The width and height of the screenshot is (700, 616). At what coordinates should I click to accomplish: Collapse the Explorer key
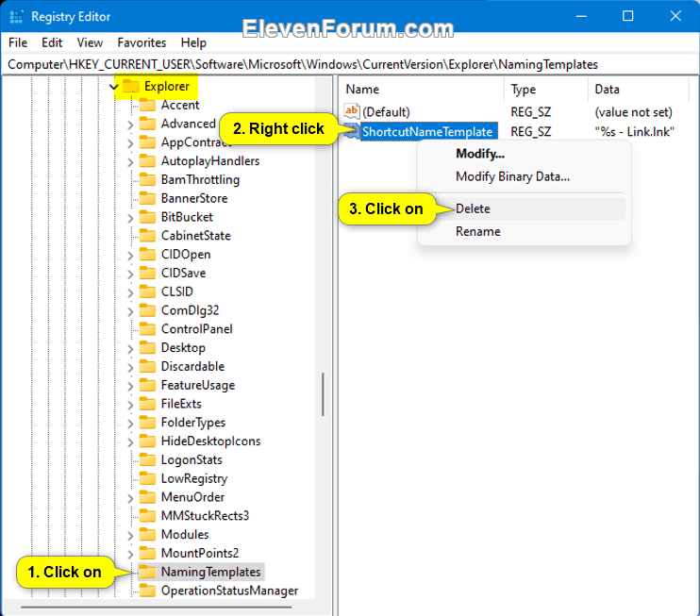point(114,87)
